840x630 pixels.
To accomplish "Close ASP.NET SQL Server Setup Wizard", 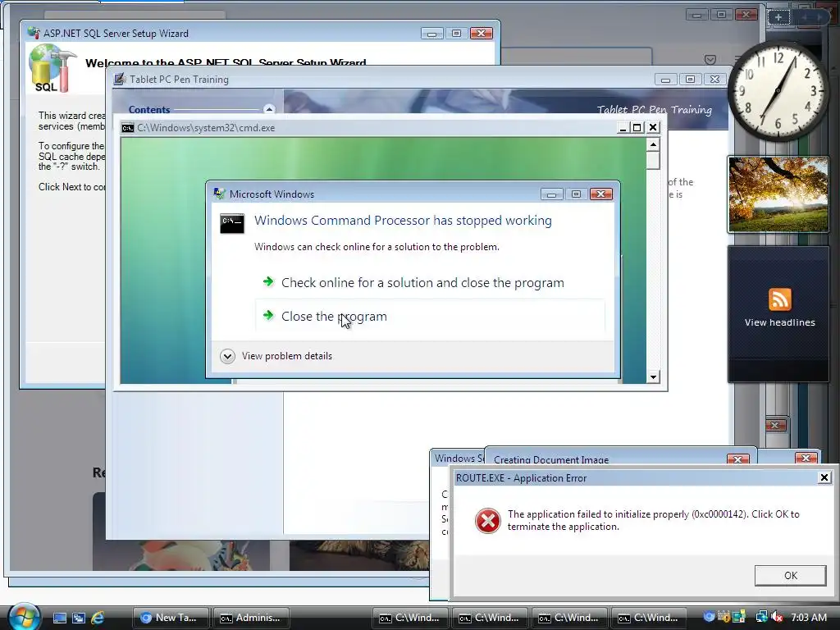I will click(x=481, y=33).
